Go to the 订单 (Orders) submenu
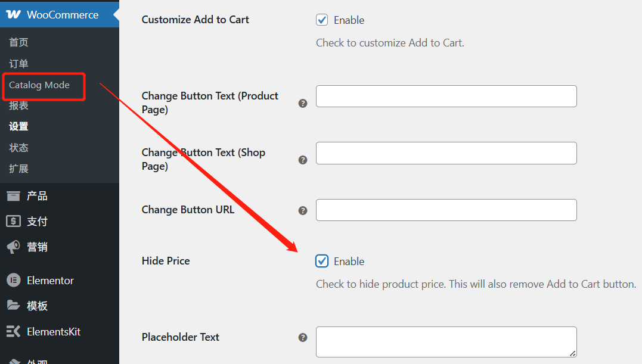642x364 pixels. click(x=18, y=64)
